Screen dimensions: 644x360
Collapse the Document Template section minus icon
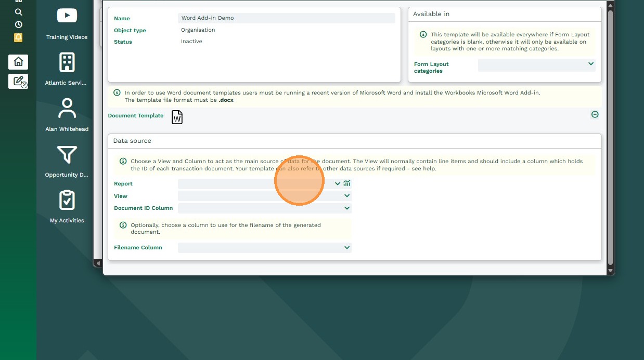[x=595, y=114]
